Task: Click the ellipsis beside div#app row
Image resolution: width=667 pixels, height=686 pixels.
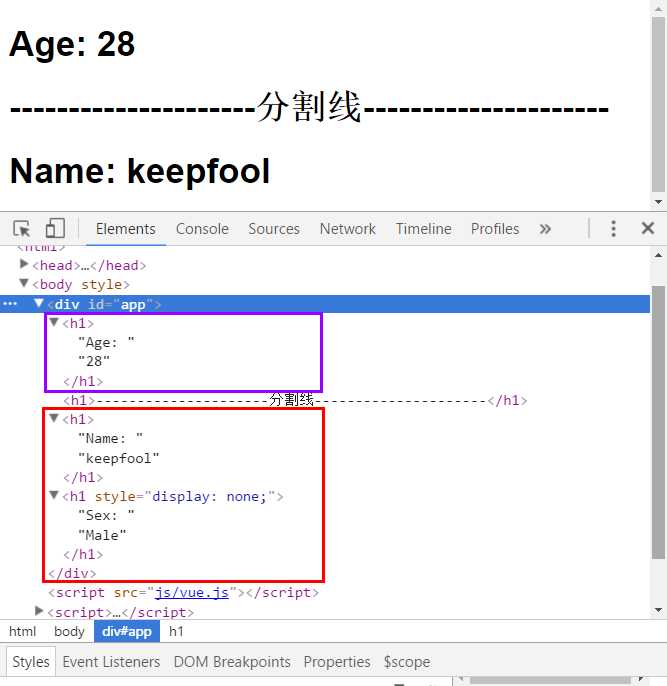Action: [10, 304]
